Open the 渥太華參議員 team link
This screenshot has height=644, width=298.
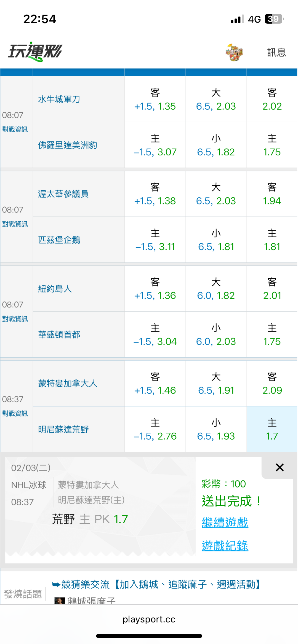(x=63, y=194)
